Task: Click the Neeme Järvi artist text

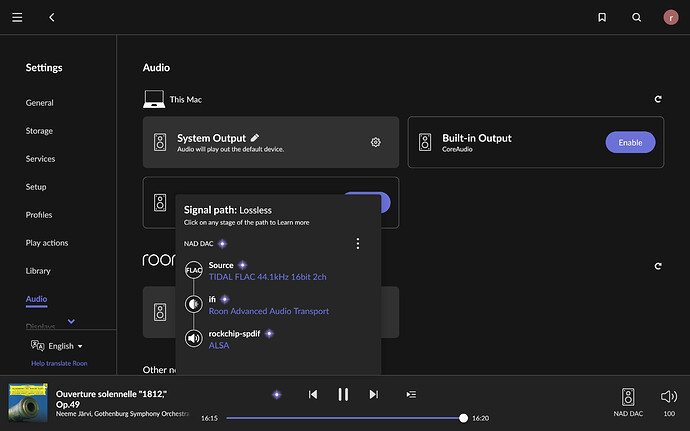Action: [x=122, y=414]
